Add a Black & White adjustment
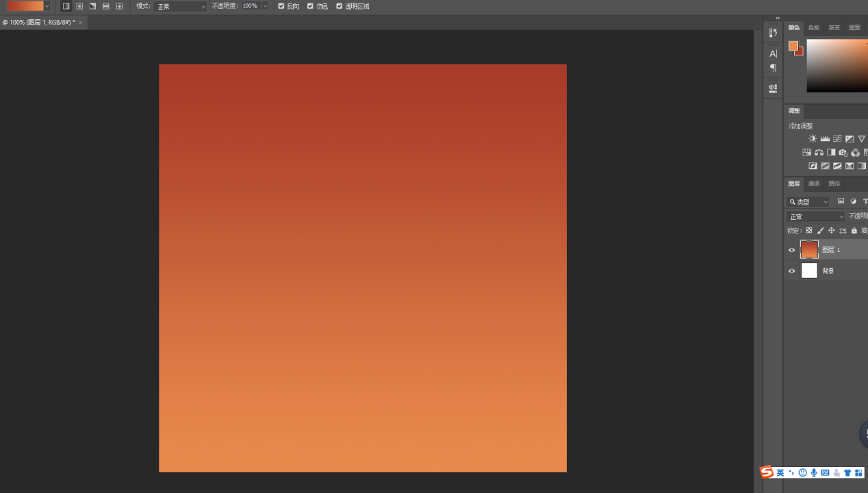This screenshot has width=868, height=493. pos(831,152)
